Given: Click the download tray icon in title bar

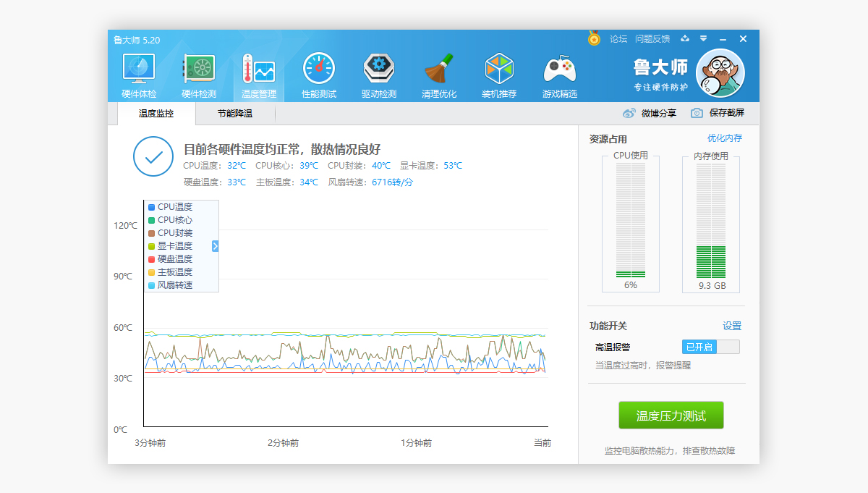Looking at the screenshot, I should coord(685,38).
